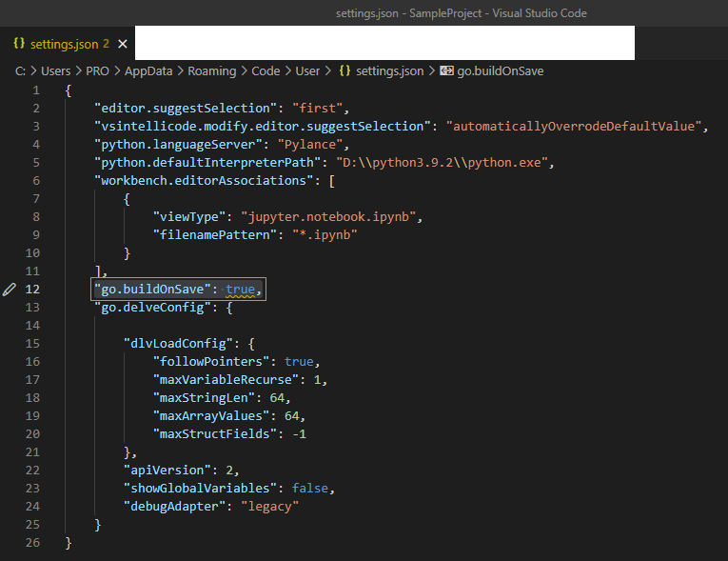
Task: Click the "first" value on line 2
Action: (x=317, y=108)
